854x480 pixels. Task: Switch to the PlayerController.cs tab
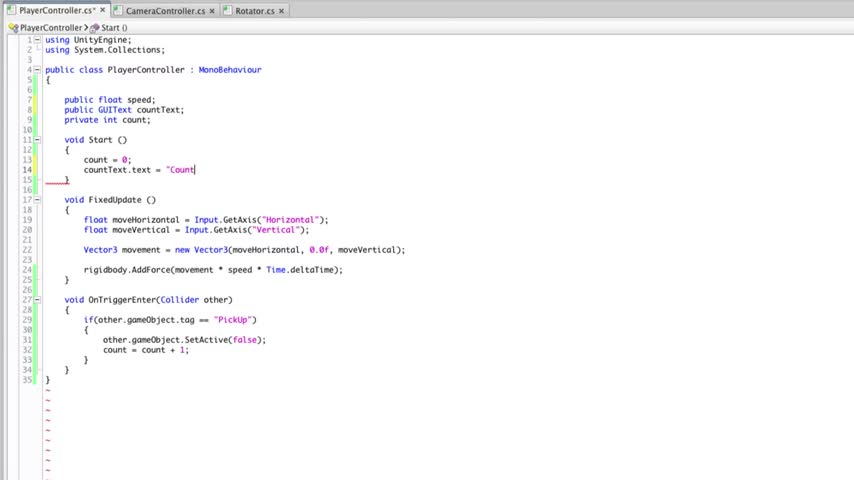(57, 10)
